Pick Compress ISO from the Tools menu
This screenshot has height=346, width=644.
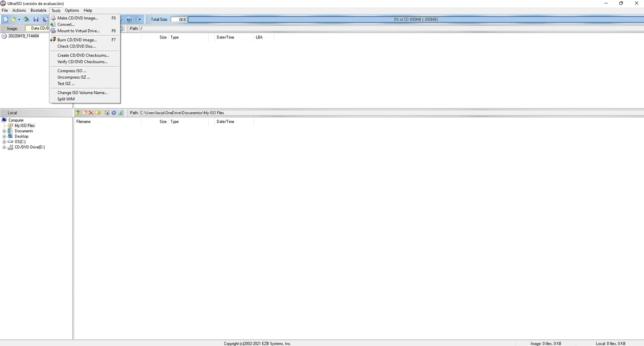click(x=72, y=71)
